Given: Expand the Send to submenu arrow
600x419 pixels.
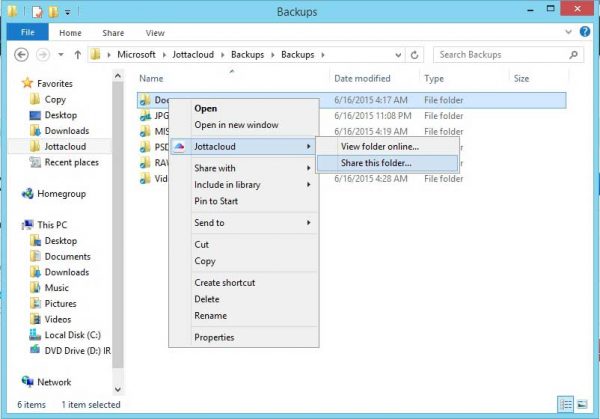Looking at the screenshot, I should 308,222.
